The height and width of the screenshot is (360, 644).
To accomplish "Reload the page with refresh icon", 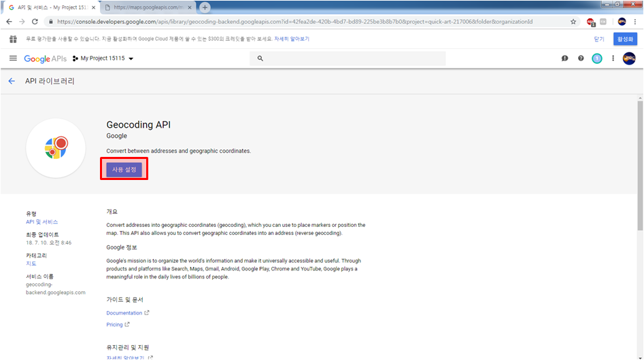I will pos(35,22).
